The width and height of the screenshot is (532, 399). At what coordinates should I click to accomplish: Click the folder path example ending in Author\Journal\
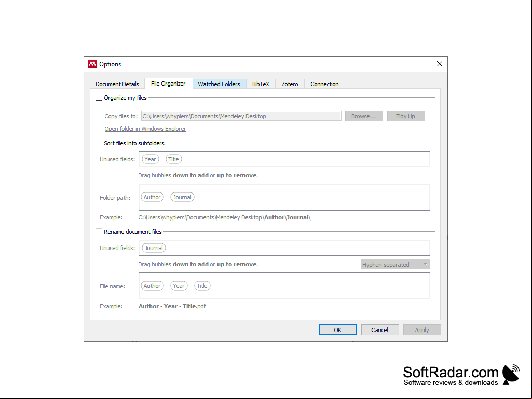(225, 217)
